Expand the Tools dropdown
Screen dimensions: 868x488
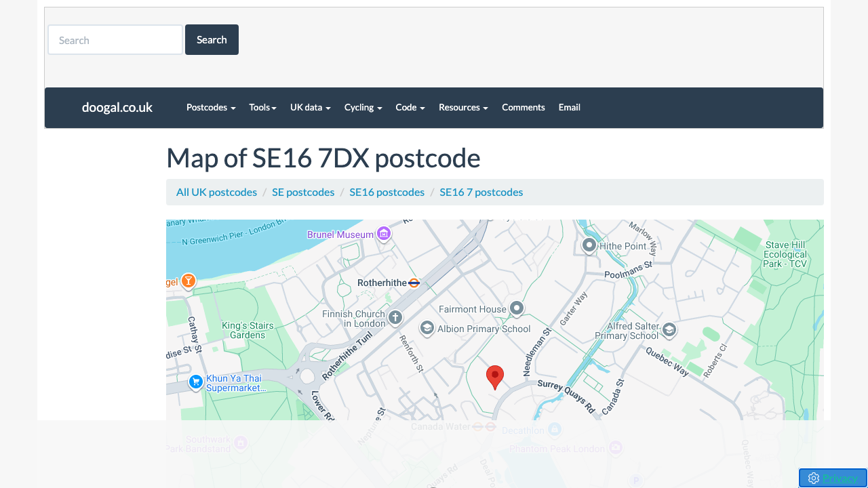[x=262, y=107]
